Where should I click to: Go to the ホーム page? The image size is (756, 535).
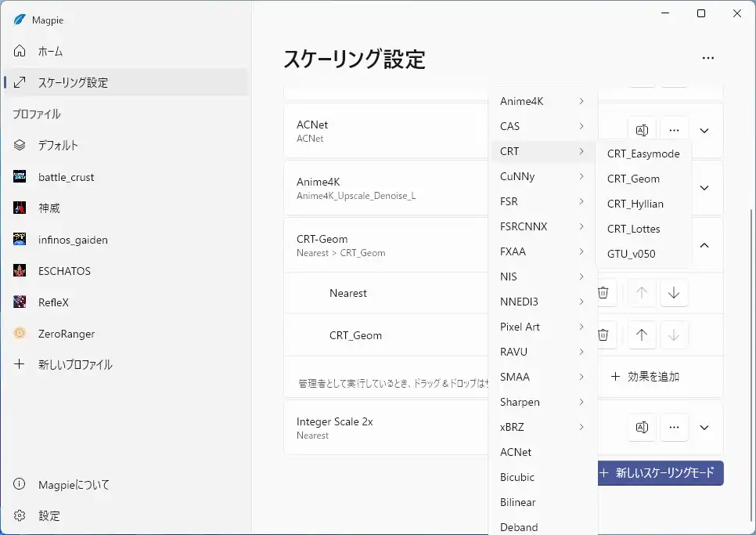click(50, 52)
